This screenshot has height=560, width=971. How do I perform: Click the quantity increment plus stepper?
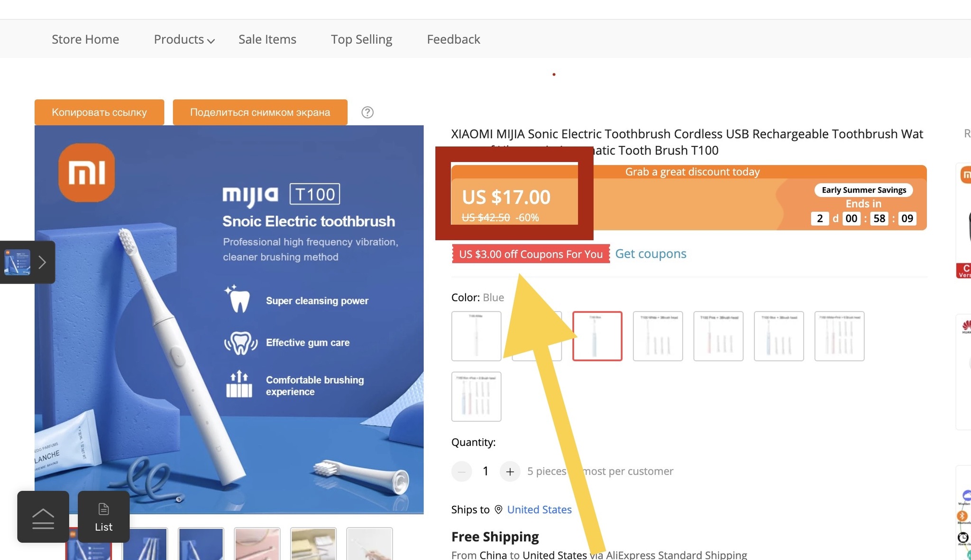coord(510,471)
